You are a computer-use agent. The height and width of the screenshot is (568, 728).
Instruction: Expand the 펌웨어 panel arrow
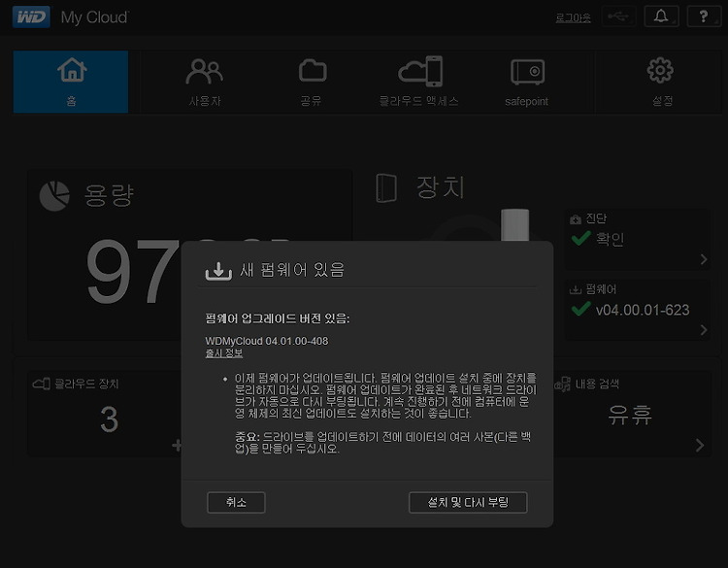click(704, 330)
